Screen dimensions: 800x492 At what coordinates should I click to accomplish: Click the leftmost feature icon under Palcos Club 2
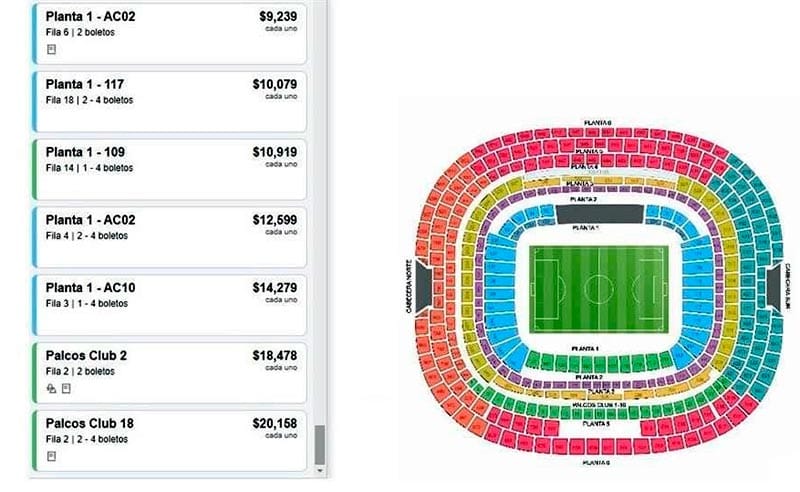50,388
